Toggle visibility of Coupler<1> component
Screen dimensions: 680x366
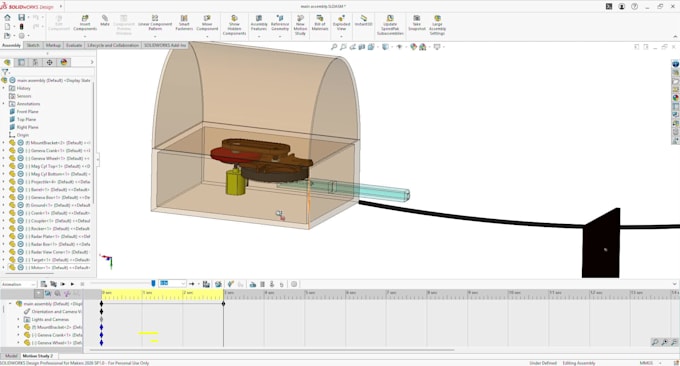pos(20,221)
